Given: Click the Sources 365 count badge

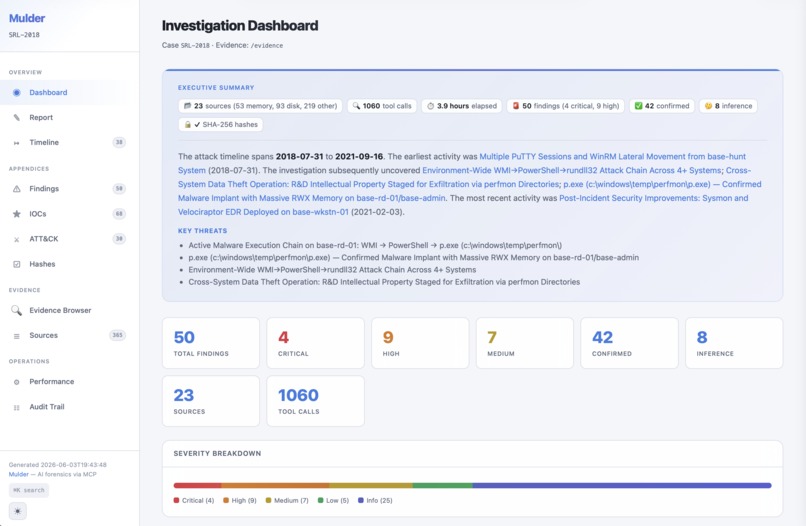Looking at the screenshot, I should point(117,335).
